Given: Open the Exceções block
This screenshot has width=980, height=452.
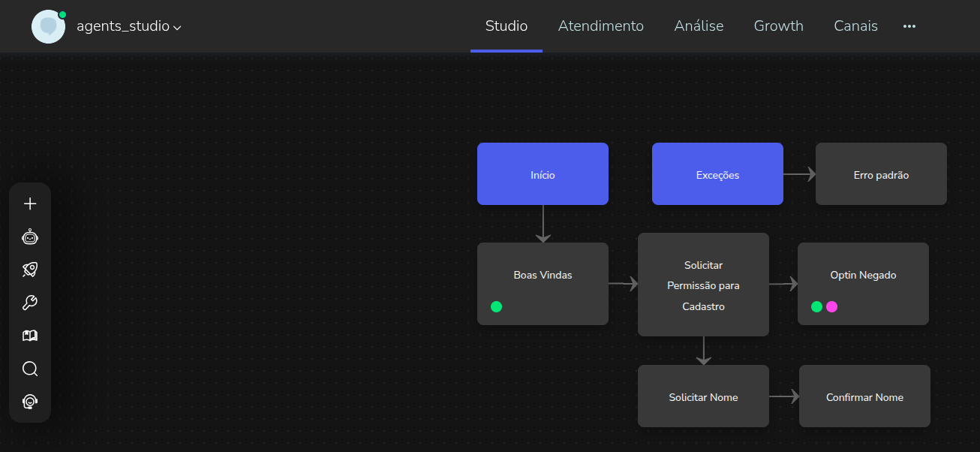Looking at the screenshot, I should point(717,174).
